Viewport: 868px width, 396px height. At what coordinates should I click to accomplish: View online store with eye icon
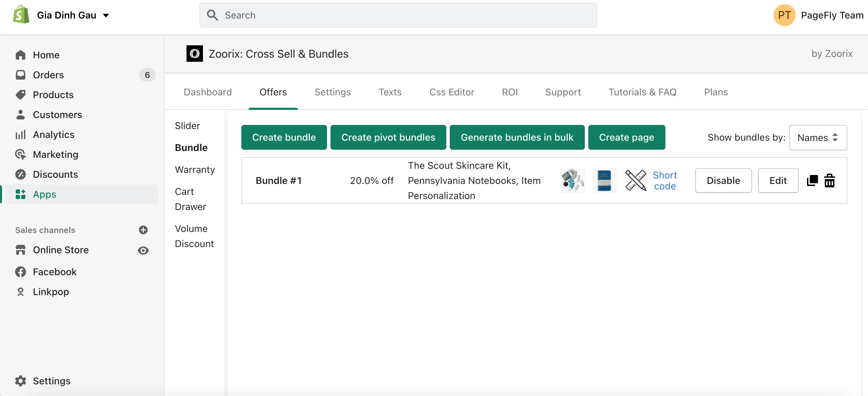pyautogui.click(x=143, y=251)
